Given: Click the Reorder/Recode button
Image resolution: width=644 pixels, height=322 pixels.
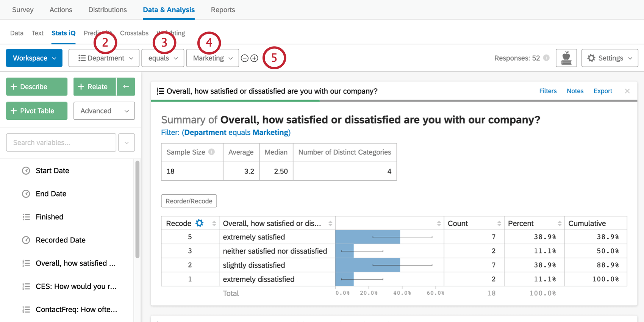Looking at the screenshot, I should 189,201.
